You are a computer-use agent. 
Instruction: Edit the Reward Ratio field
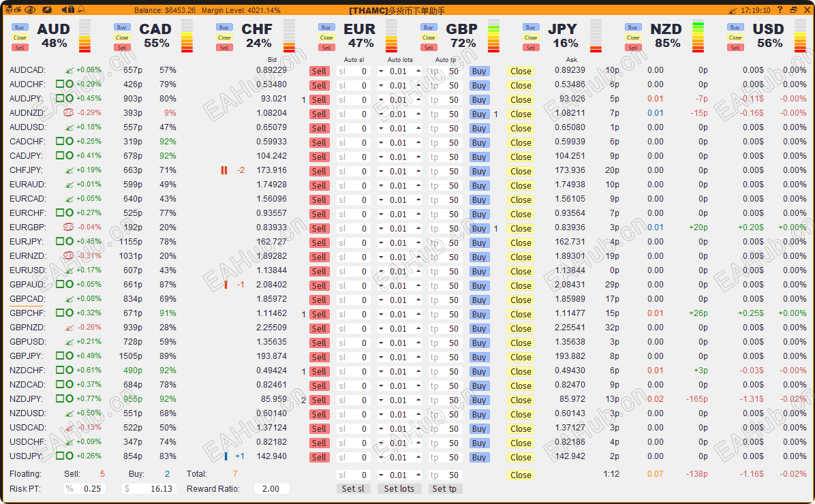point(271,489)
